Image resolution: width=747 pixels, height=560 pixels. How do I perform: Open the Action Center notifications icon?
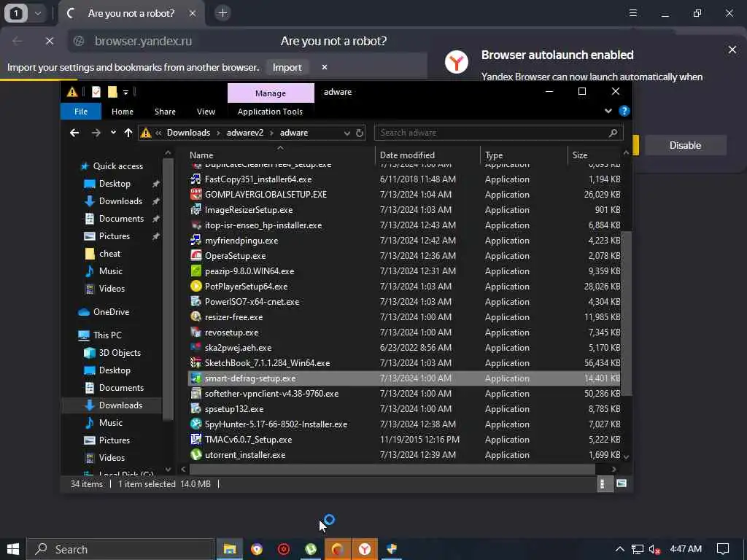723,549
